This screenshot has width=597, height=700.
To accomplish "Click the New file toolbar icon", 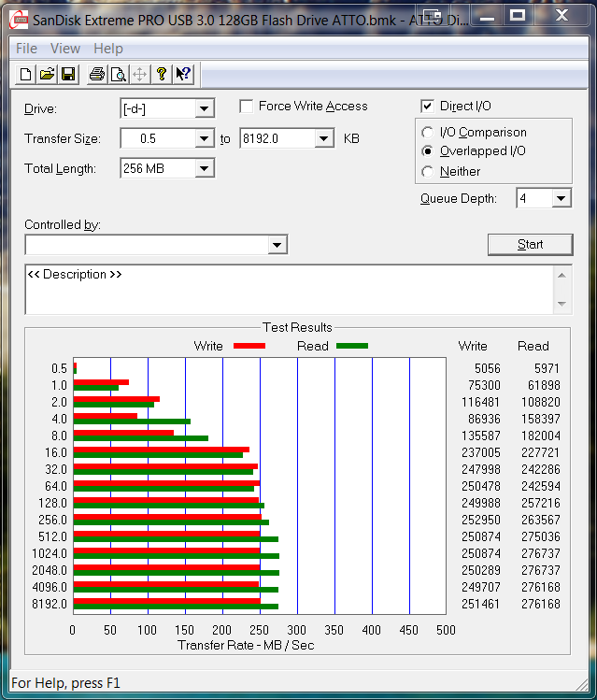I will click(26, 75).
